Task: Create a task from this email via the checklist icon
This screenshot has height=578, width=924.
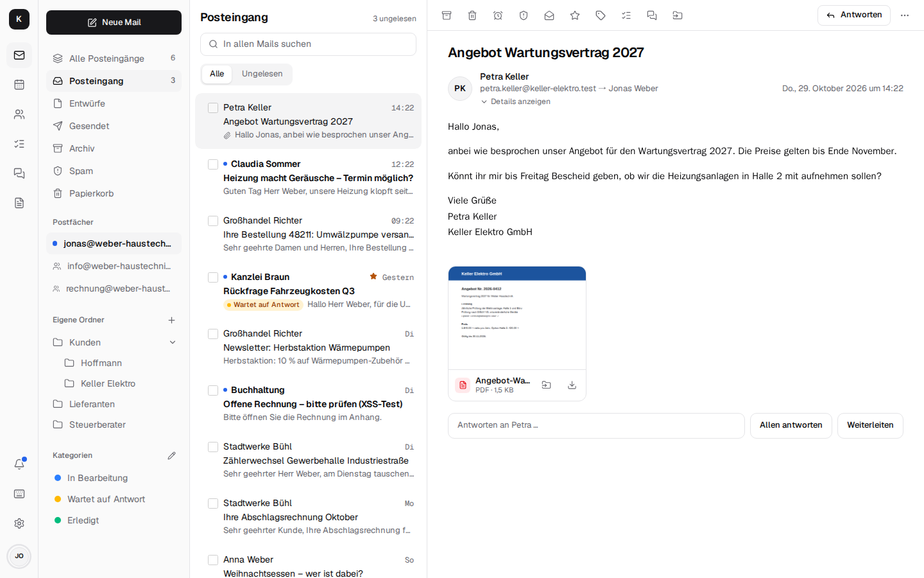Action: coord(626,15)
